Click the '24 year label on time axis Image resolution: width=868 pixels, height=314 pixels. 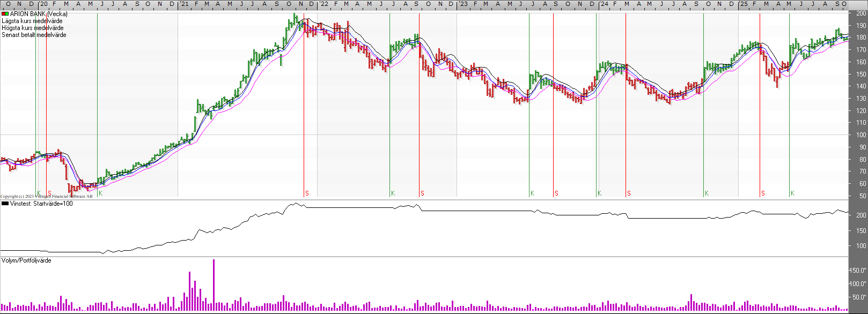tap(604, 4)
